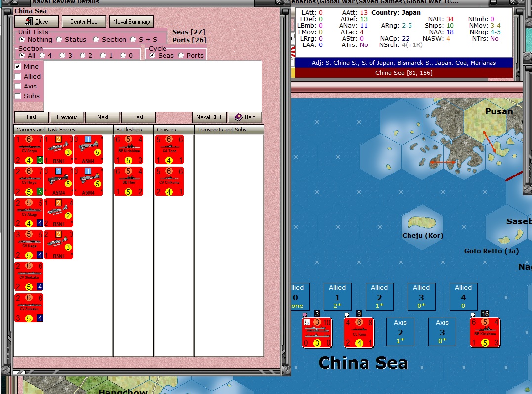This screenshot has width=532, height=394.
Task: Click the Goto Retto (Ja) label
Action: tap(491, 251)
